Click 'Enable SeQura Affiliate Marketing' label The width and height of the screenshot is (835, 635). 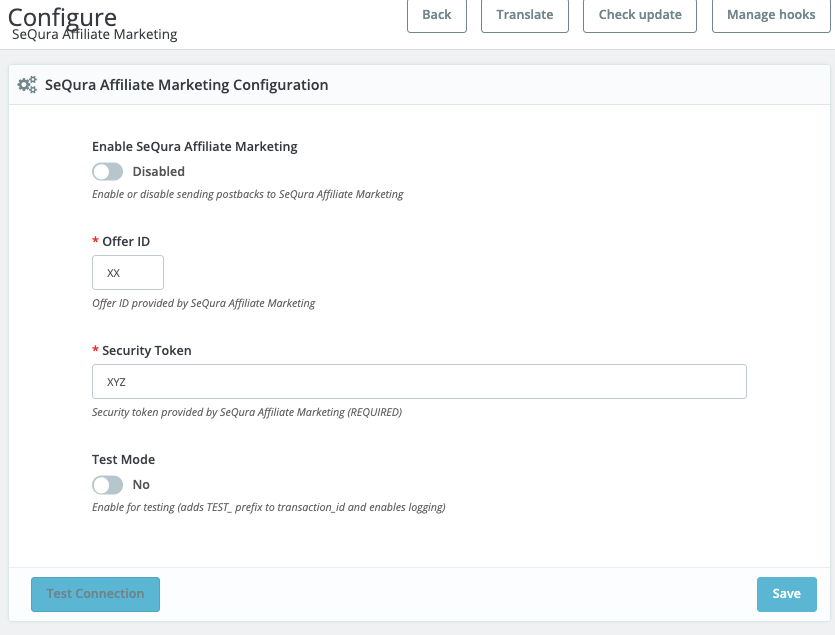pyautogui.click(x=195, y=146)
